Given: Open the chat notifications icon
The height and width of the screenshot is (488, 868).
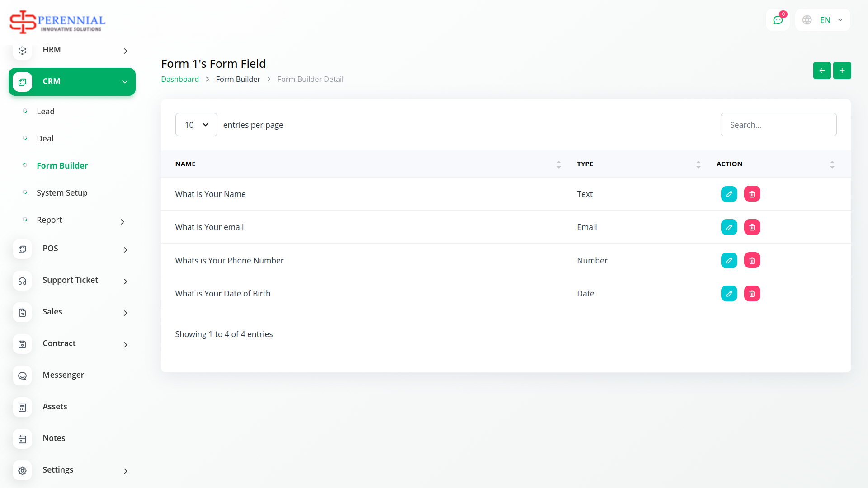Looking at the screenshot, I should click(x=778, y=20).
